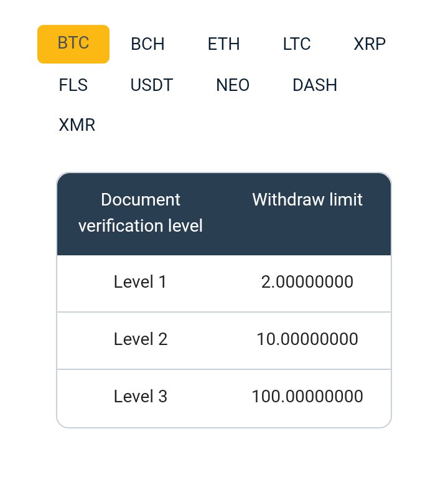
Task: Show FLS withdraw limits
Action: click(x=73, y=85)
